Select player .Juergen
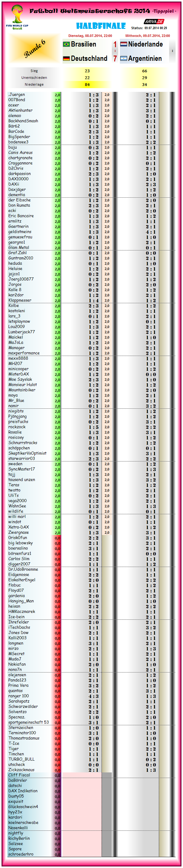183x868 pixels. (x=16, y=95)
